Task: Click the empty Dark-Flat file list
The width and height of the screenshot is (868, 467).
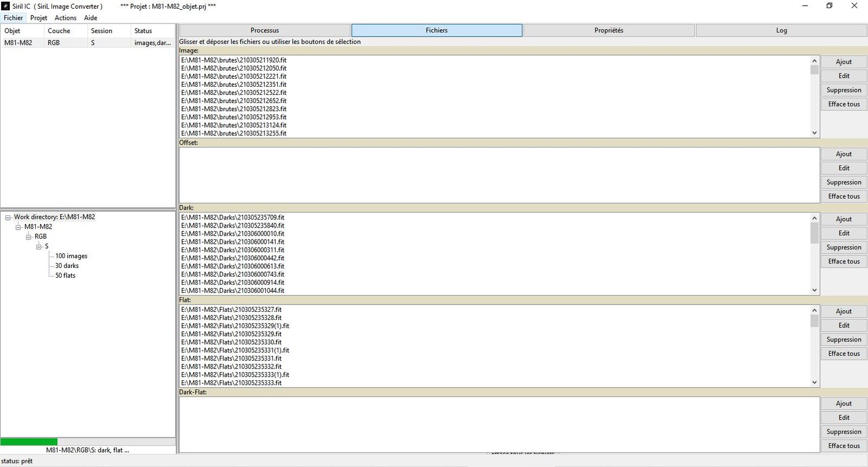Action: pos(499,425)
